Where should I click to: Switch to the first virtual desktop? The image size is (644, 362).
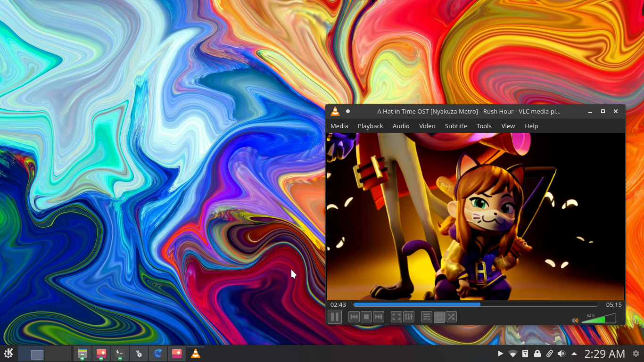pyautogui.click(x=31, y=354)
